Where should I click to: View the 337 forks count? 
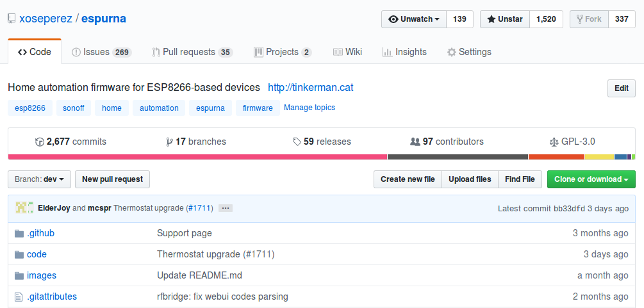pyautogui.click(x=622, y=19)
